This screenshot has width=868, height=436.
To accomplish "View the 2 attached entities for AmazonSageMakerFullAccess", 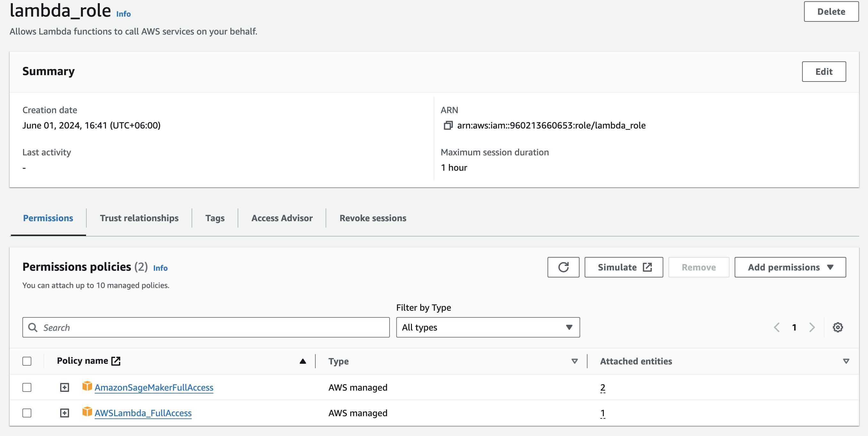I will (x=603, y=387).
